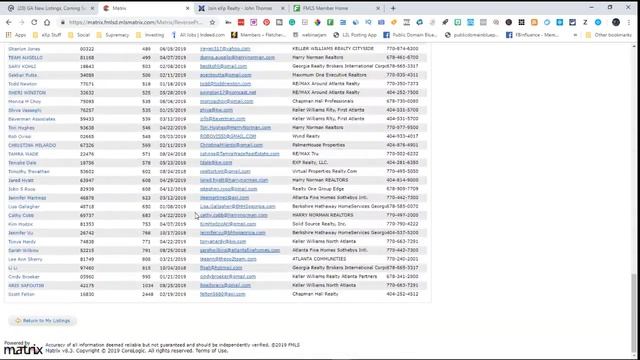Open a new browser tab

tap(393, 8)
